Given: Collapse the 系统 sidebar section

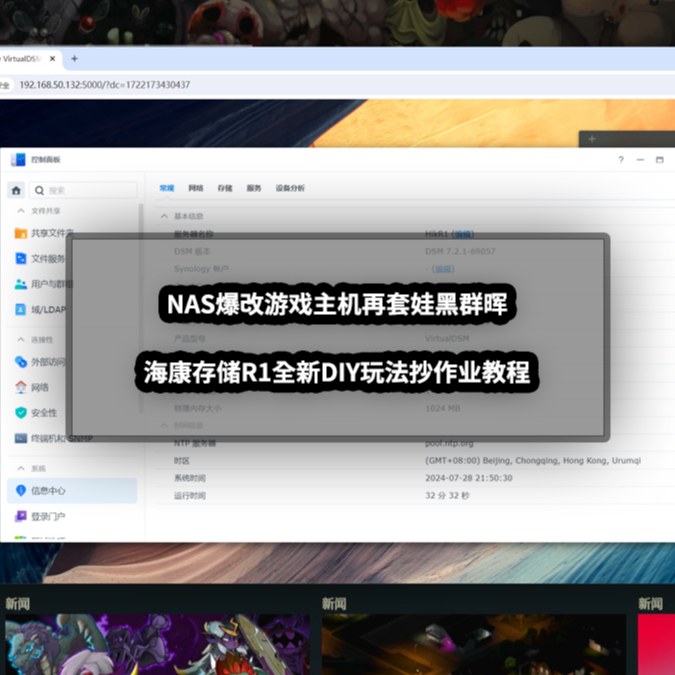Looking at the screenshot, I should click(x=21, y=468).
